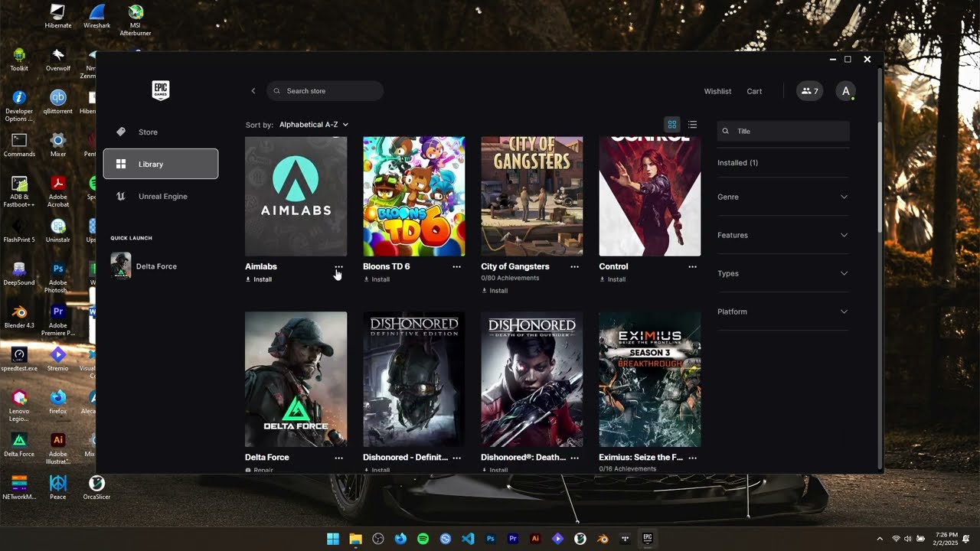Open Unreal Engine section in sidebar
This screenshot has width=980, height=551.
click(x=161, y=196)
